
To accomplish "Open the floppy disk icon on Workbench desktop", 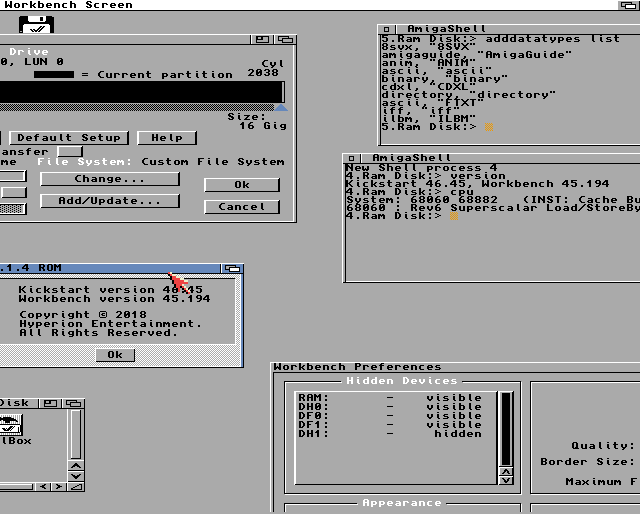I will [37, 24].
